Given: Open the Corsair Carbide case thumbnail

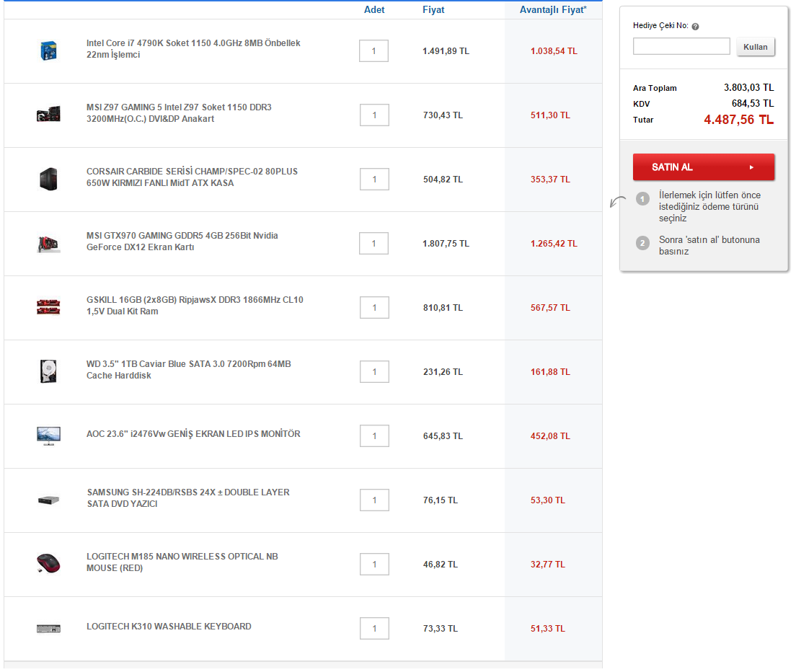Looking at the screenshot, I should pos(48,179).
